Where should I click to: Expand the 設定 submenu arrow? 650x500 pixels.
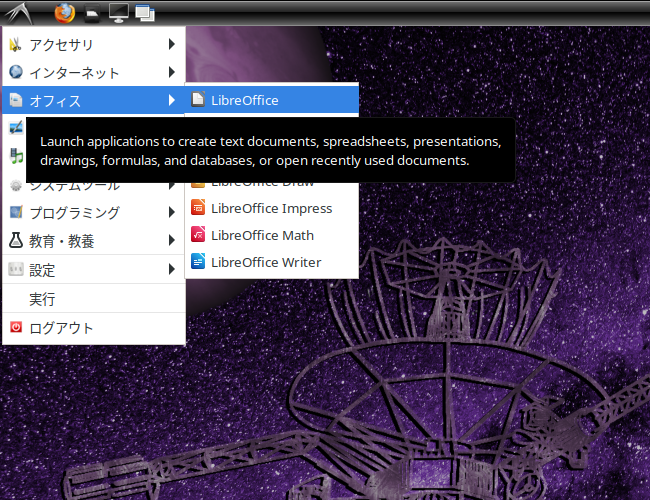coord(172,269)
